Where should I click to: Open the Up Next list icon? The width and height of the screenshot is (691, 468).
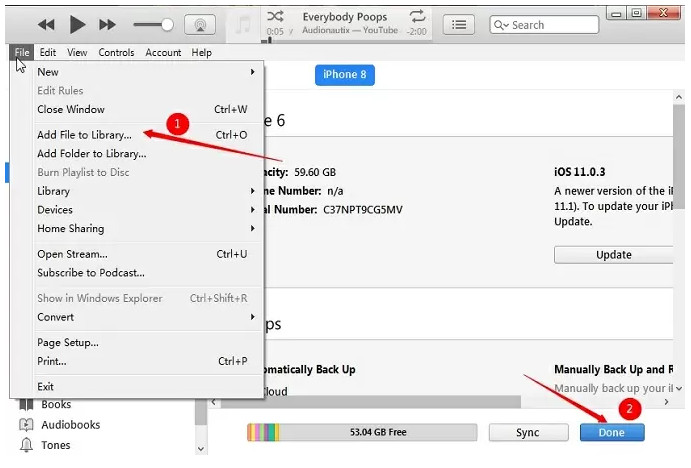(458, 25)
